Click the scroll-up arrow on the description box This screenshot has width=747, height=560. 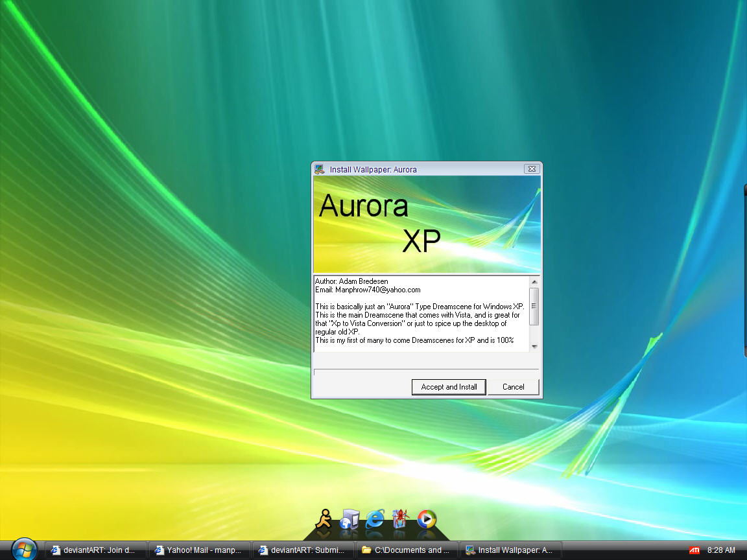tap(534, 281)
